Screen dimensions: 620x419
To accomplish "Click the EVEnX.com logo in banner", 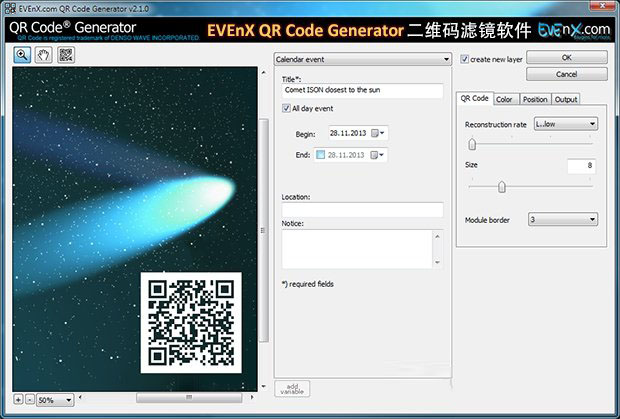I will coord(574,30).
